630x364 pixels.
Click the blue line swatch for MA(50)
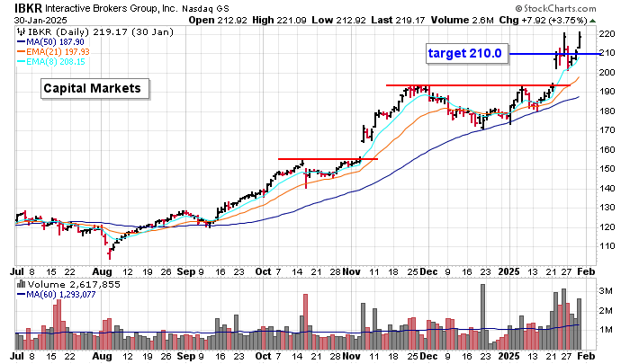coord(21,42)
